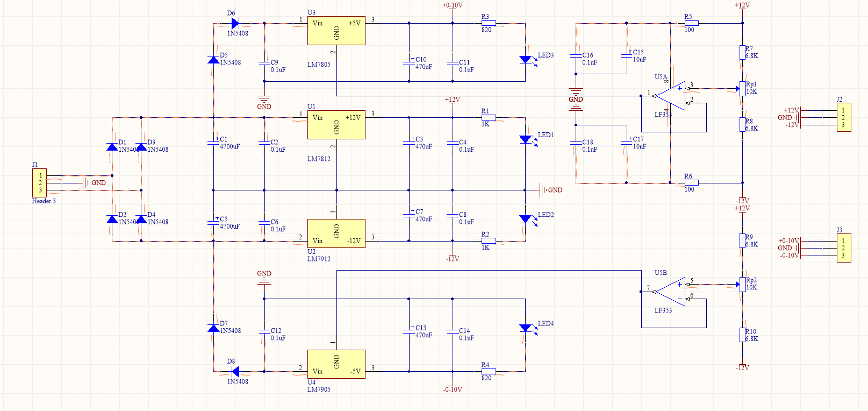The width and height of the screenshot is (868, 411).
Task: Select capacitor C3 470uF
Action: 409,142
